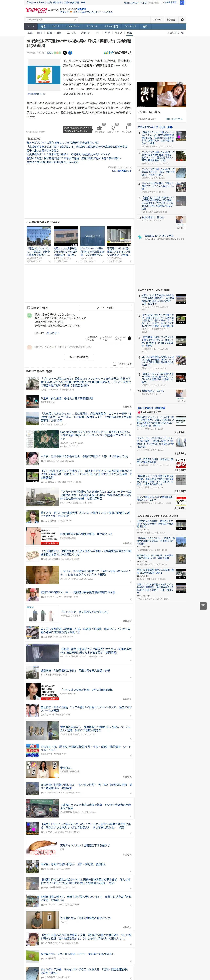
Task: Click the コメントを書く button
Action: (105, 307)
